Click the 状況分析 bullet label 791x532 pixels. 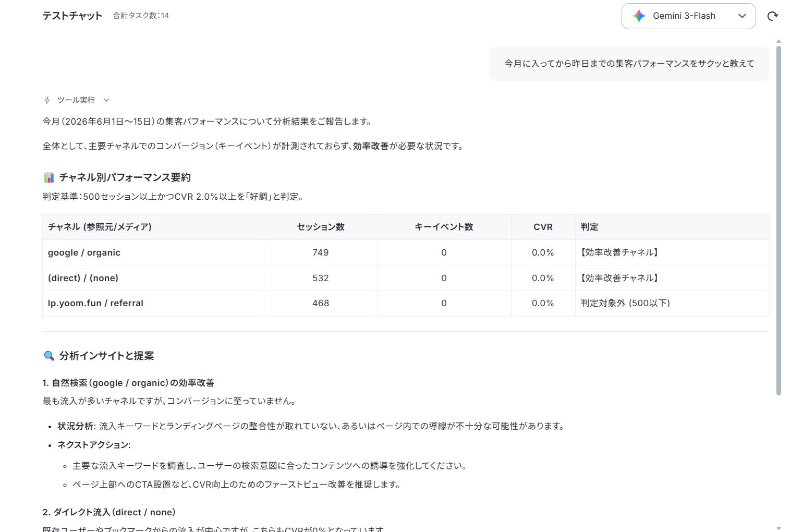pyautogui.click(x=76, y=426)
